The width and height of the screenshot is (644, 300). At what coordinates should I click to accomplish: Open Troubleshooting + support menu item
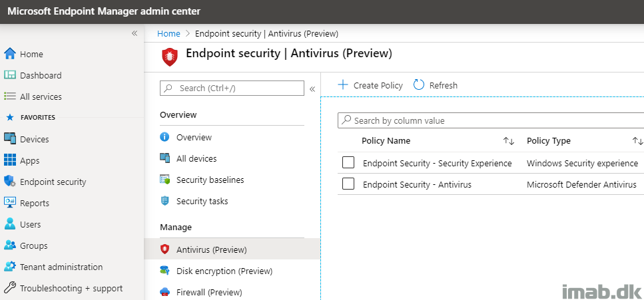pyautogui.click(x=72, y=288)
